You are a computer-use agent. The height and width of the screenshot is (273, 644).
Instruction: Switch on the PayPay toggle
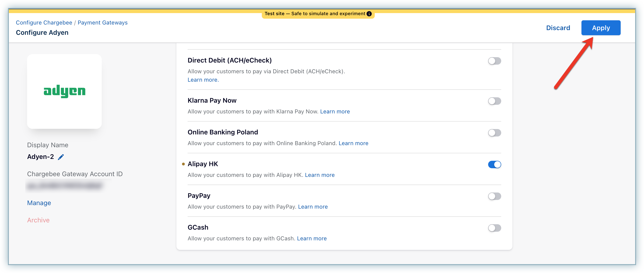pyautogui.click(x=494, y=196)
